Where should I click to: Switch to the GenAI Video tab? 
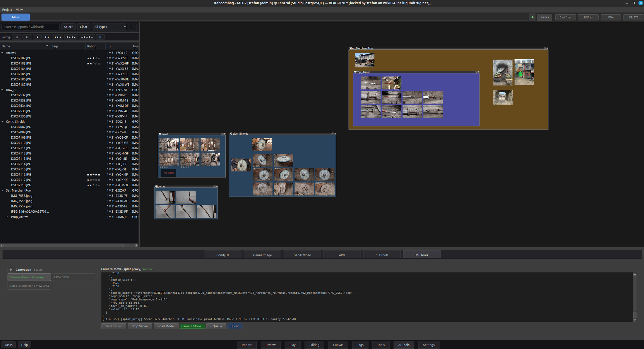(x=302, y=255)
